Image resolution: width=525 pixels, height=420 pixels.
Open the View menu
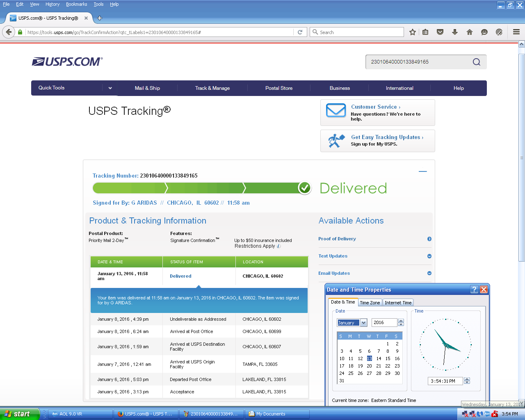click(34, 4)
